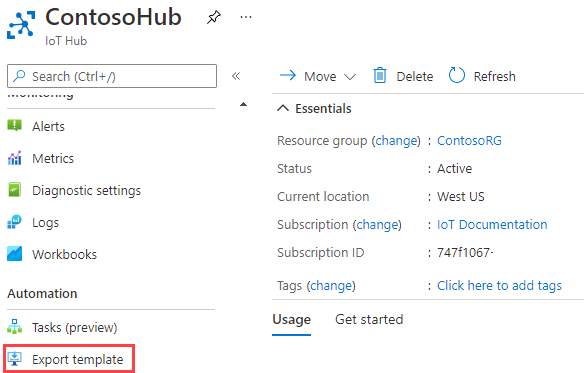Pin ContosoHub using the pushpin icon
584x373 pixels.
click(214, 17)
